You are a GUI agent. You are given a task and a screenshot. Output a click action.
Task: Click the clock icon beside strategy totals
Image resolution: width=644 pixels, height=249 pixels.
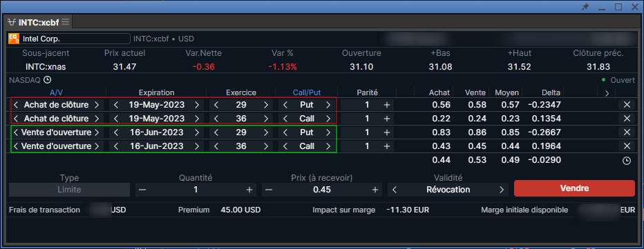click(626, 161)
